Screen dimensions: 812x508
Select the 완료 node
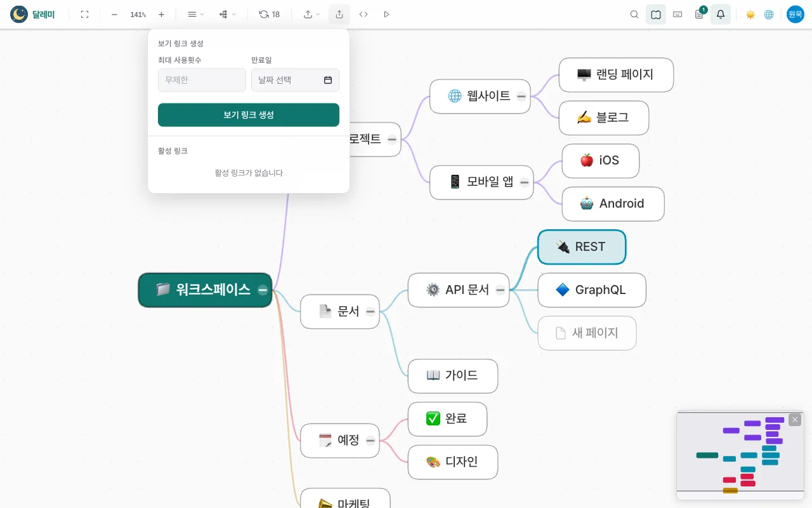pos(447,419)
